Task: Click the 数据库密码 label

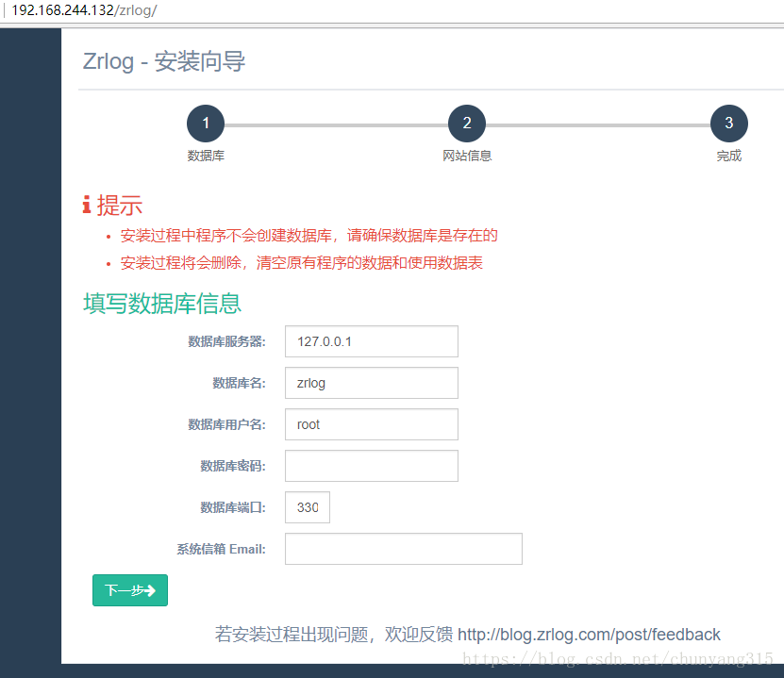Action: (233, 466)
